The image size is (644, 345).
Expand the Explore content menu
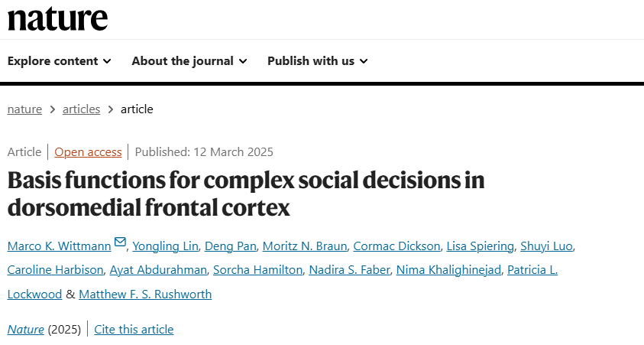point(59,61)
